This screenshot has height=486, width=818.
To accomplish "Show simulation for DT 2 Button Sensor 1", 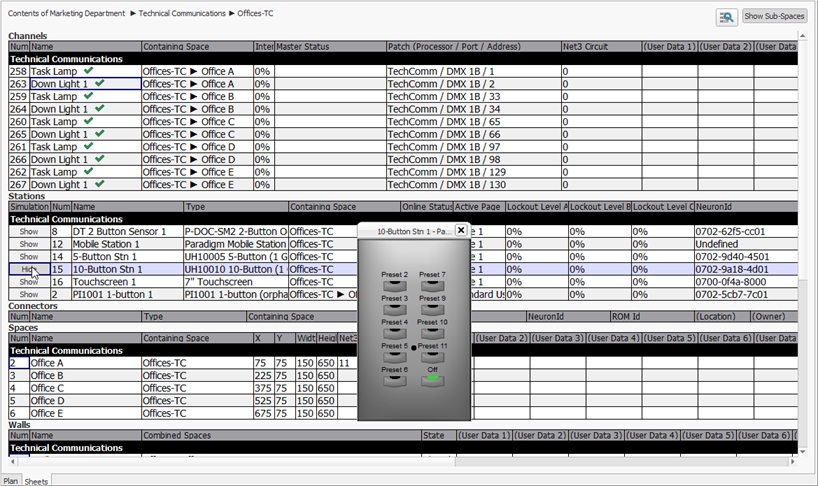I will 28,231.
